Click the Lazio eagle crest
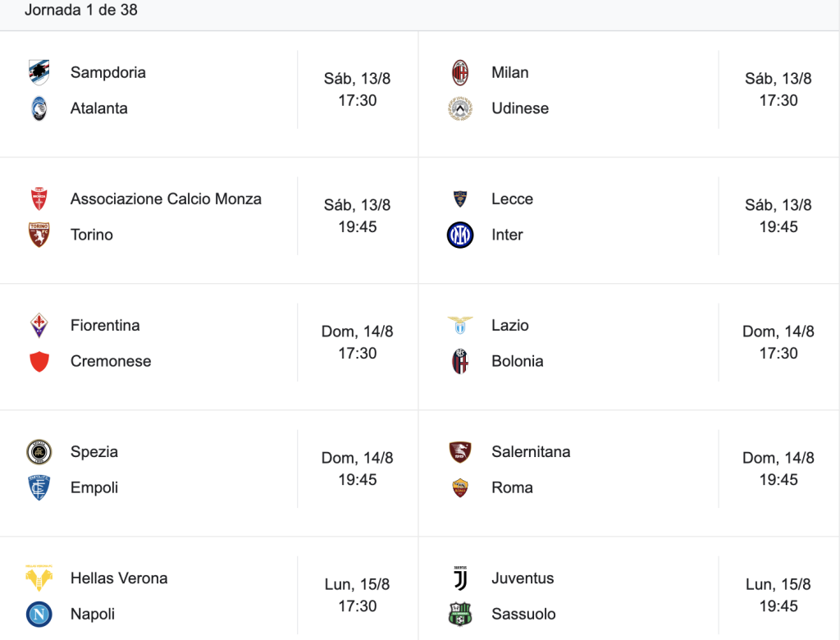840x640 pixels. 460,326
